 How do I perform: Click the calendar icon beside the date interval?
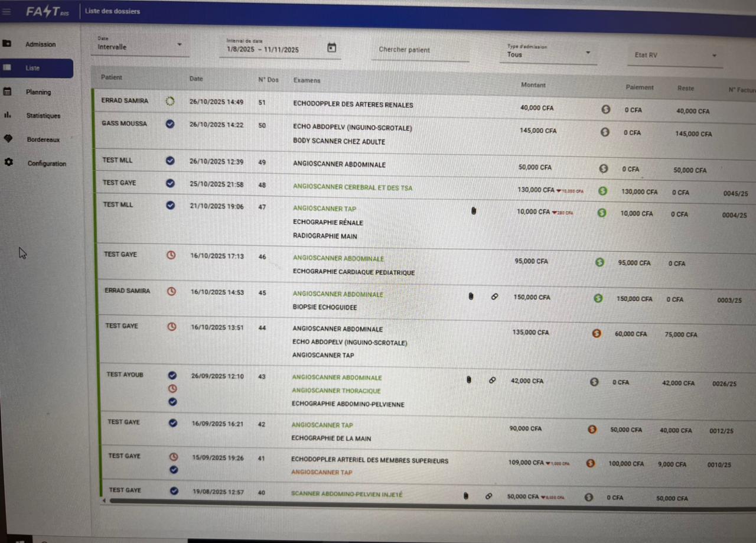point(331,48)
